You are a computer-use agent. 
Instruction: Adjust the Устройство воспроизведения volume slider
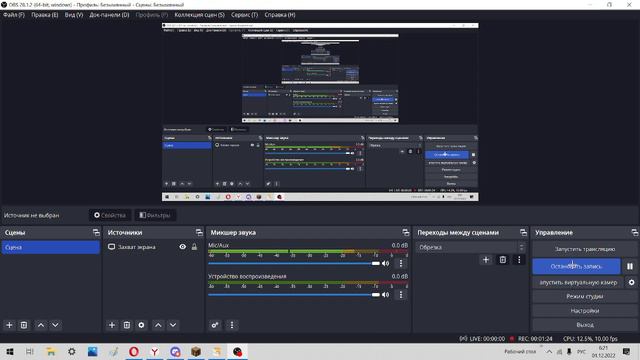(294, 294)
